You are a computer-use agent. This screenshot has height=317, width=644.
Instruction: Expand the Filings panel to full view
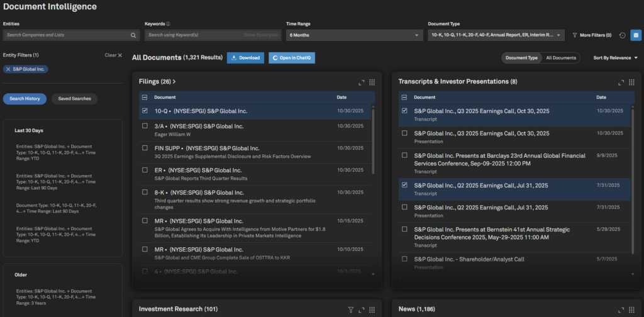point(362,82)
